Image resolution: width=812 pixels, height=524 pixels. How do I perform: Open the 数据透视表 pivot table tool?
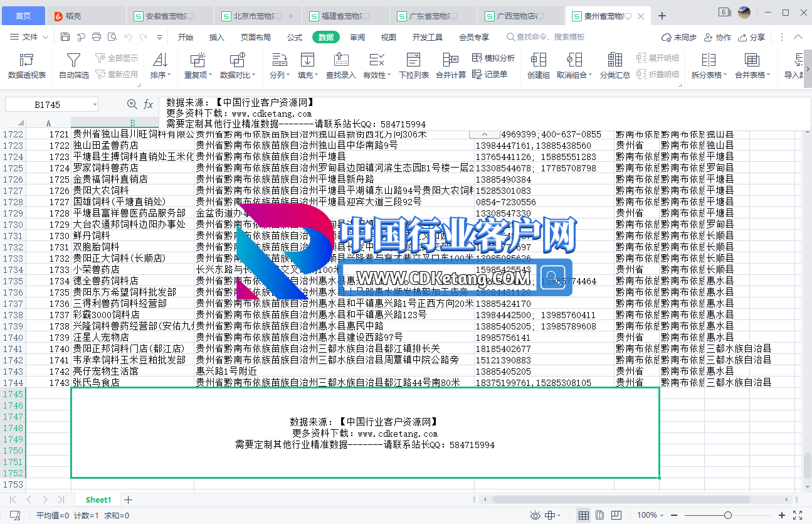click(x=27, y=66)
